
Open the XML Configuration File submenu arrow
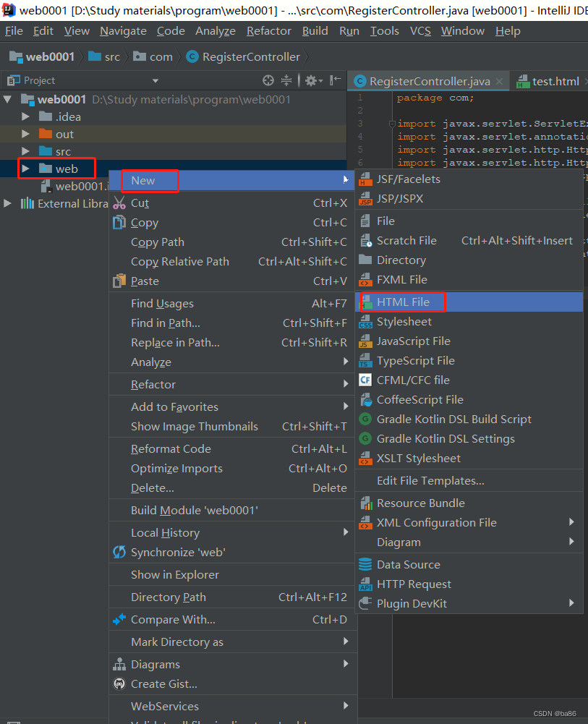click(x=571, y=522)
